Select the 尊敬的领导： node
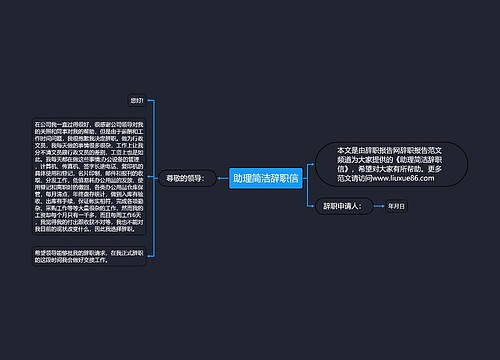The image size is (500, 360). pos(187,178)
